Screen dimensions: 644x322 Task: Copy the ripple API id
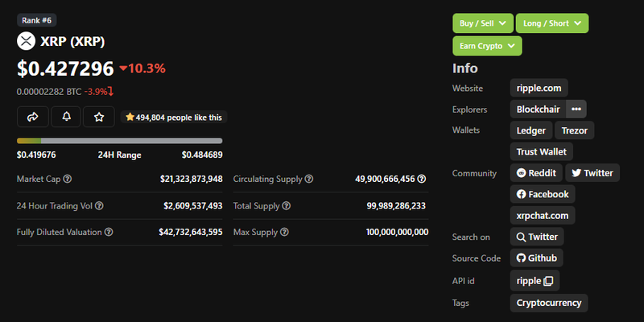[x=548, y=281]
